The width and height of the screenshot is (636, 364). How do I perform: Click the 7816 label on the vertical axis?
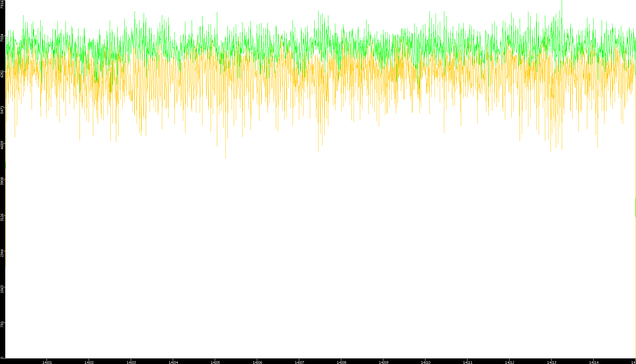pos(2,4)
